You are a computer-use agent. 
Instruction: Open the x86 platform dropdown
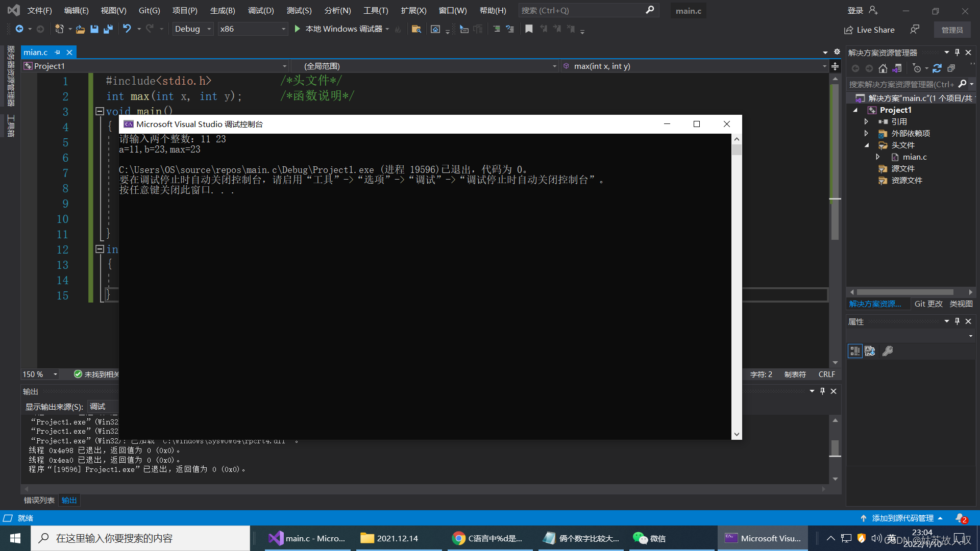(253, 29)
